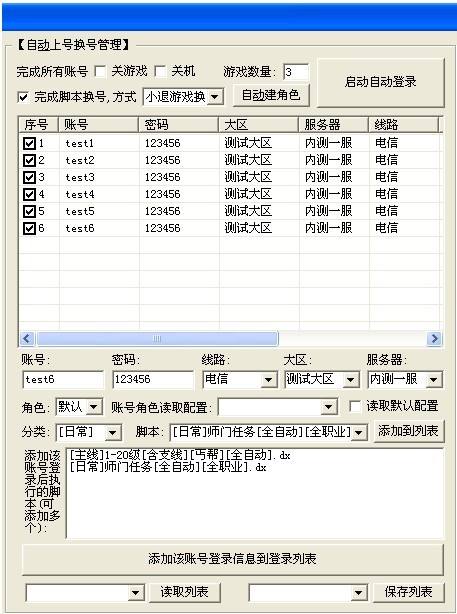Uncheck row 4 checkbox for test4

tap(29, 194)
